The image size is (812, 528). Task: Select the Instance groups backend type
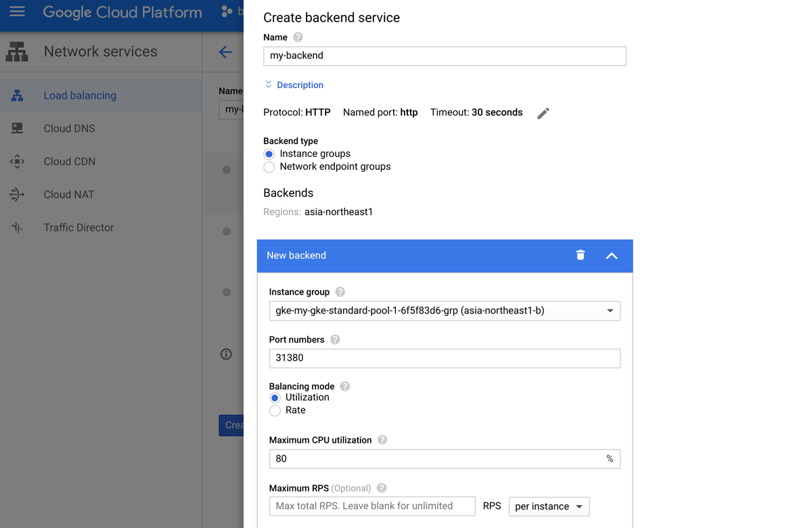click(269, 154)
